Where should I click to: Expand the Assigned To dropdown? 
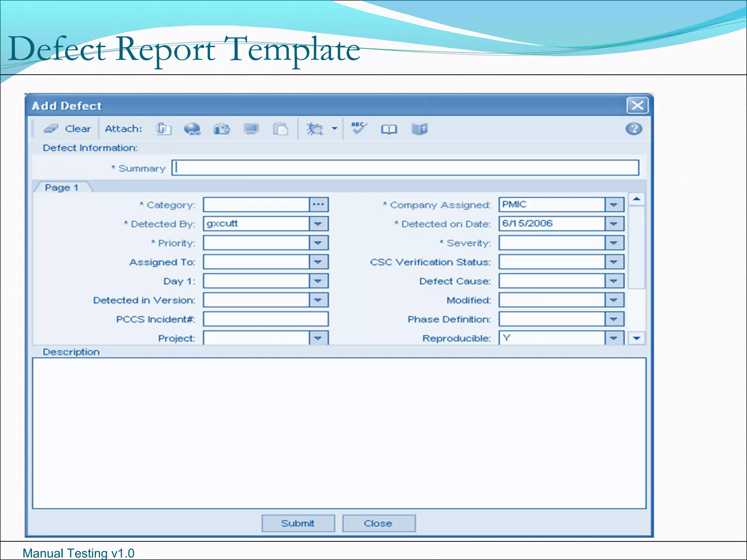[318, 262]
